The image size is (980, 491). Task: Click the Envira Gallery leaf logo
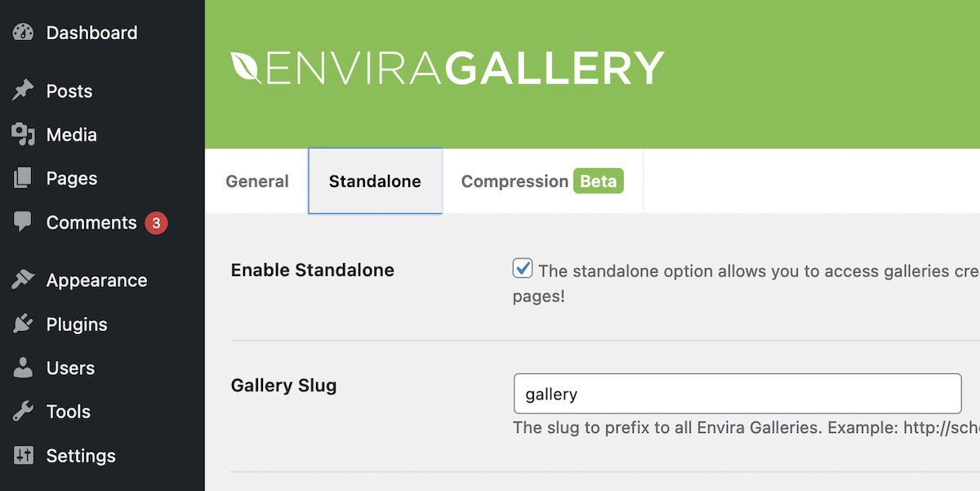[246, 68]
